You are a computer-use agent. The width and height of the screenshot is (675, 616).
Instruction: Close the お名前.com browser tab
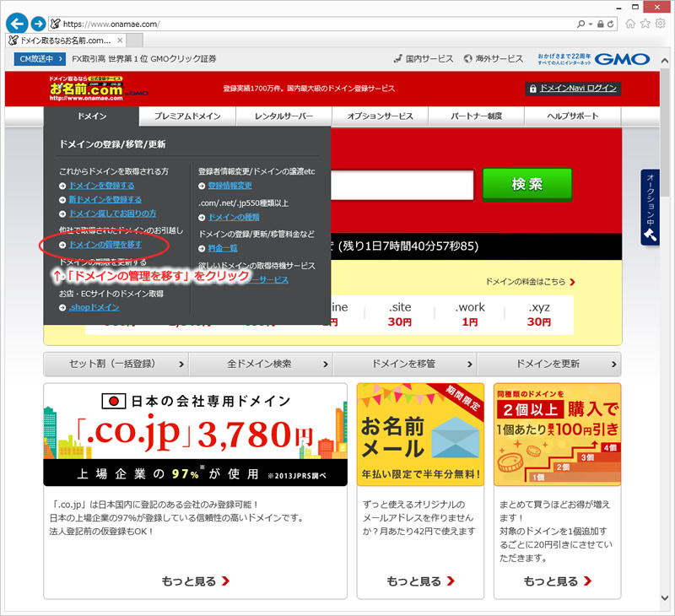[x=120, y=41]
